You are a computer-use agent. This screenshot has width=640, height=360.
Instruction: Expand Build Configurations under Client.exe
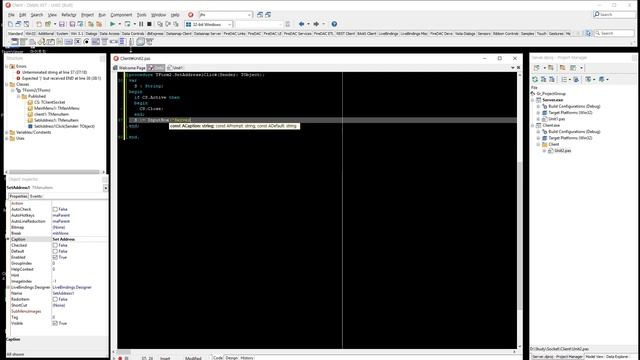tap(539, 132)
